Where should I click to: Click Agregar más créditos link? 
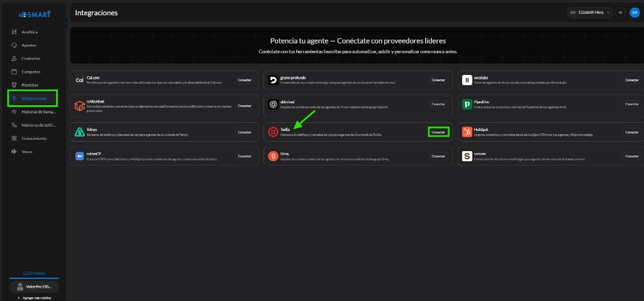34,298
